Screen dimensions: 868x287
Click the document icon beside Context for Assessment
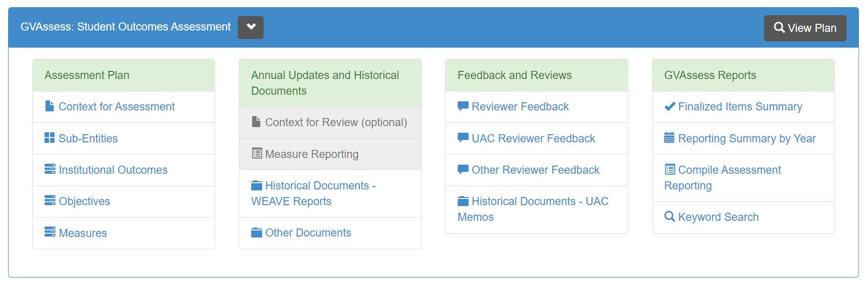(50, 107)
